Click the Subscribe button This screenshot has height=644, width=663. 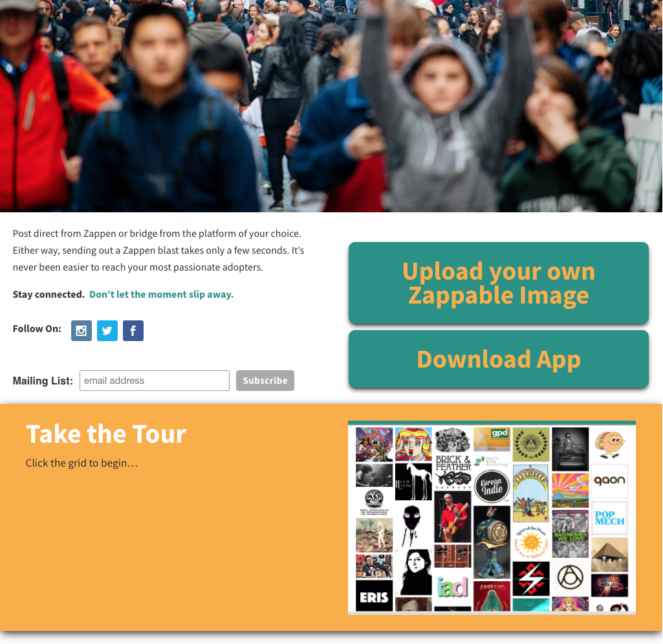(x=265, y=381)
